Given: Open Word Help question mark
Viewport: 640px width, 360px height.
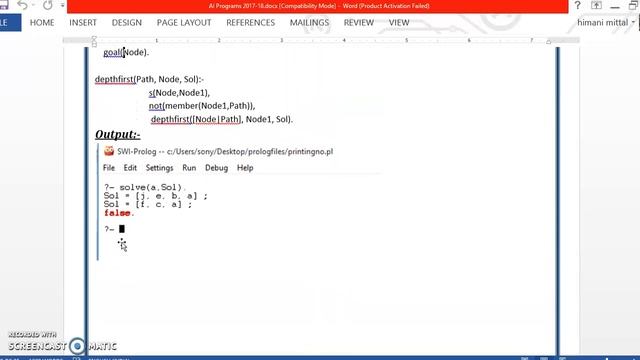Looking at the screenshot, I should tap(577, 5).
